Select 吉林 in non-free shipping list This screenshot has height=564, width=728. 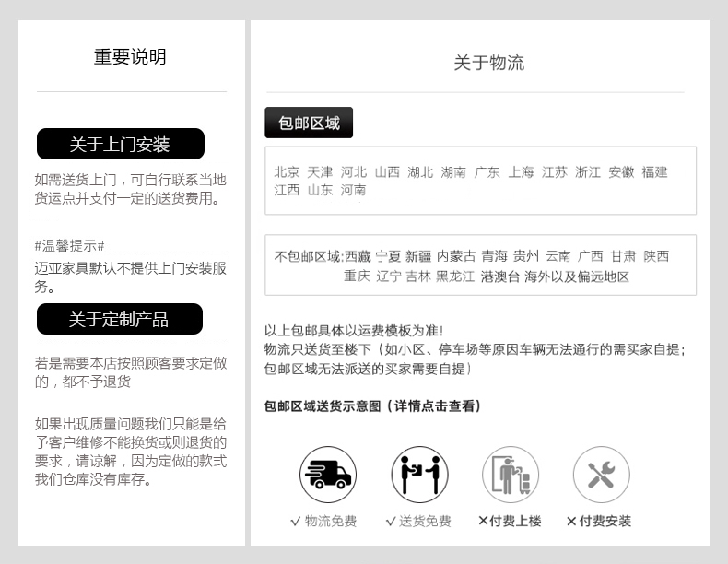(418, 276)
